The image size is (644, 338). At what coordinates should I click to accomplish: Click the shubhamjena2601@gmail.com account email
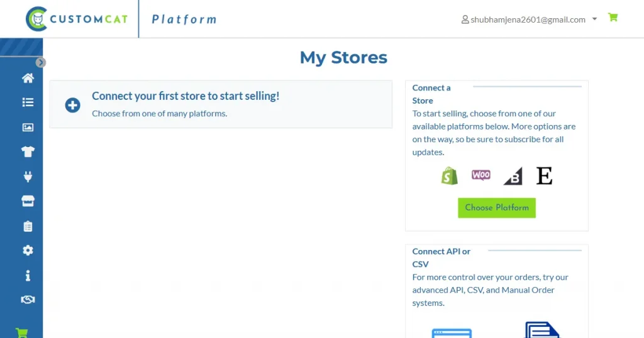pyautogui.click(x=528, y=19)
